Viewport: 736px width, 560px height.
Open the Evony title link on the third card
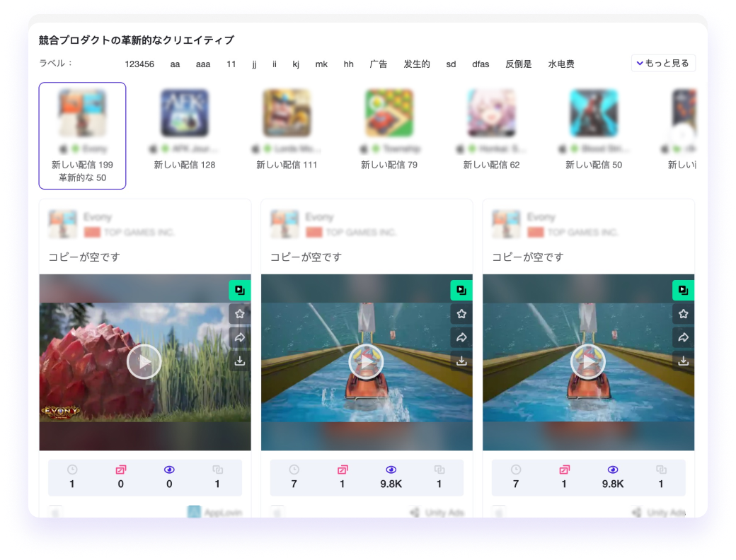(541, 217)
